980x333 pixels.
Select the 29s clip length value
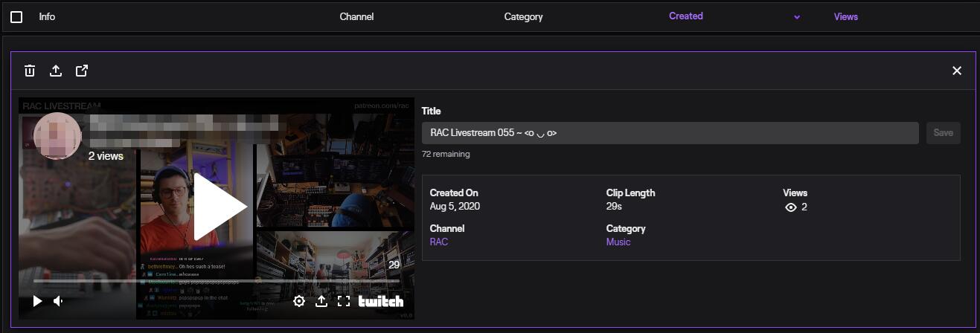coord(614,206)
